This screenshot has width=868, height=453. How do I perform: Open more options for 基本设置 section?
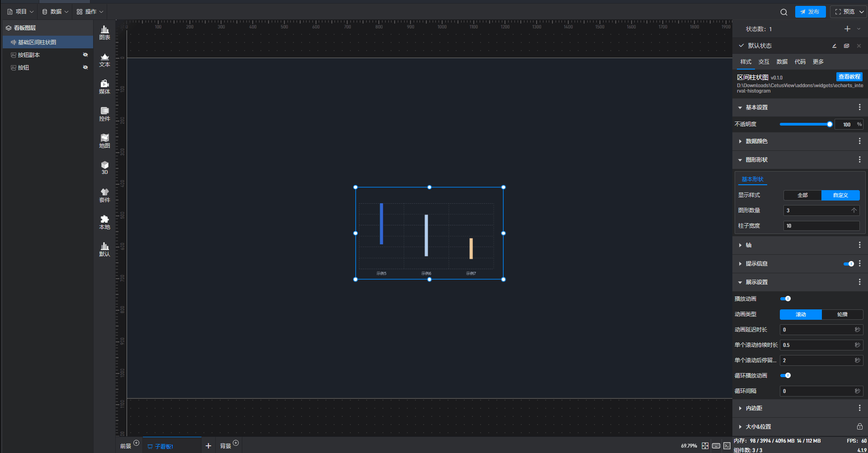[x=859, y=107]
